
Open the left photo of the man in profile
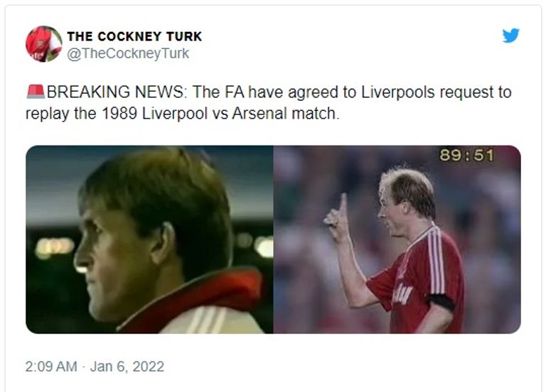tap(149, 239)
